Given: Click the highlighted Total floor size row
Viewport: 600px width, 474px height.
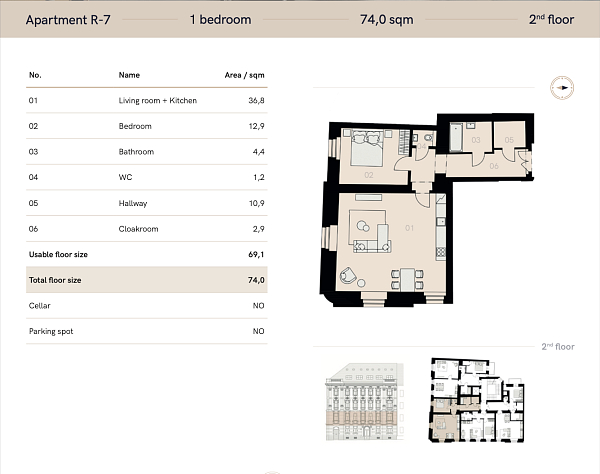Looking at the screenshot, I should (147, 280).
